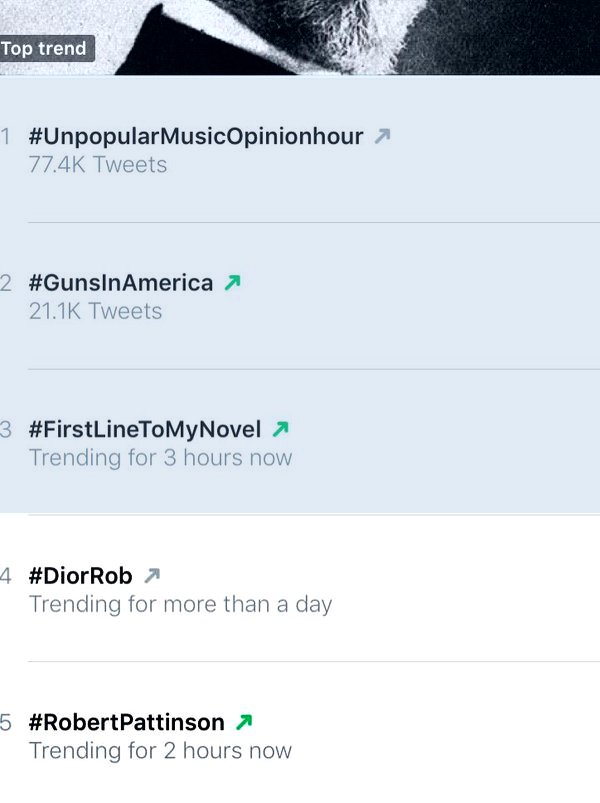The height and width of the screenshot is (803, 600).
Task: Open the #DiorRob hashtag
Action: coord(80,576)
